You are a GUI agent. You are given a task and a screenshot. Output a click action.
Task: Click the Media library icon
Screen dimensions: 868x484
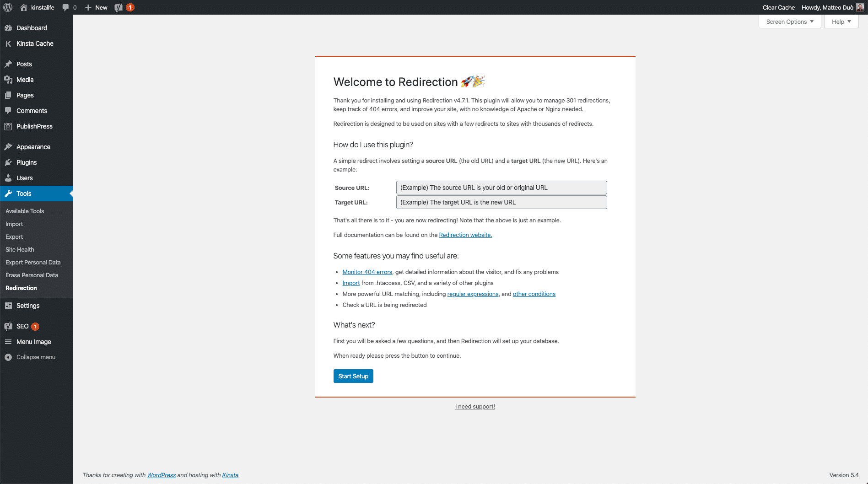(8, 80)
